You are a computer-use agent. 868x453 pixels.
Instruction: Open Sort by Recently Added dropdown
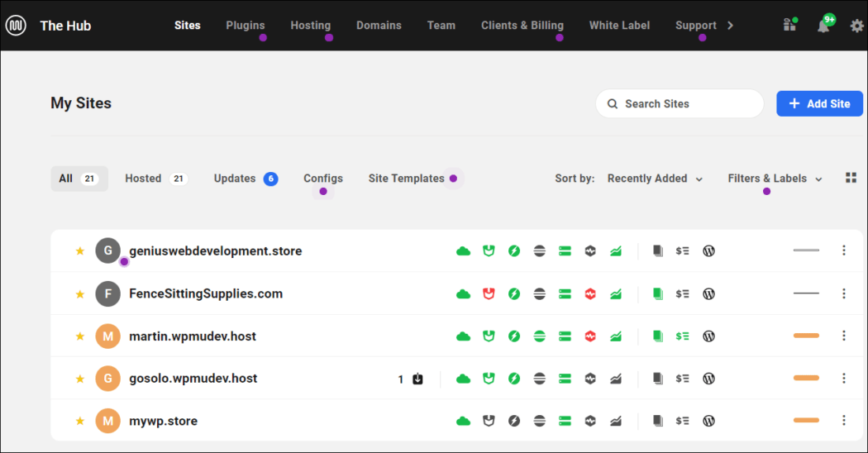[x=655, y=179]
